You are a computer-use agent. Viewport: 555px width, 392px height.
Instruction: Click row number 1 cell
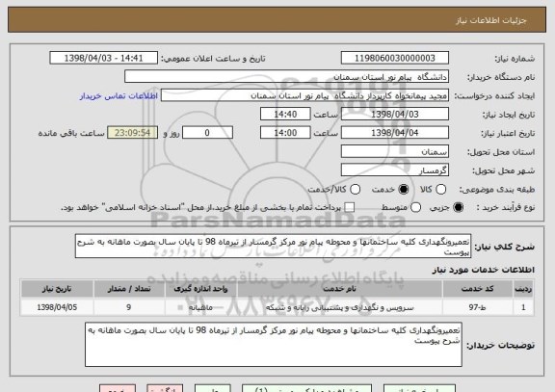tap(523, 307)
